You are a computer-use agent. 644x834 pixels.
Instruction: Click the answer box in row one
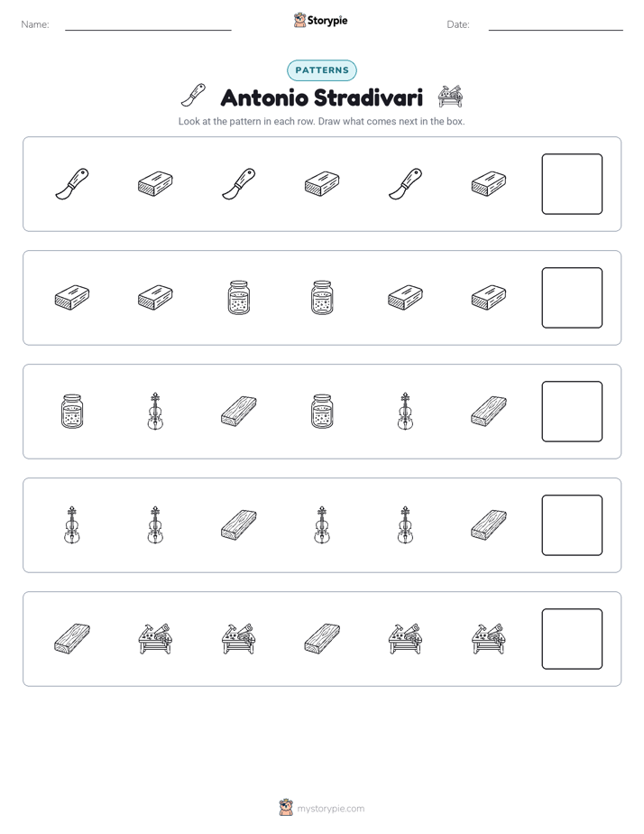[x=572, y=184]
